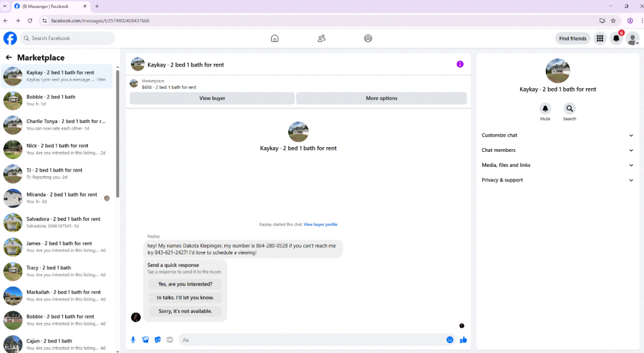
Task: Open the account profile avatar menu
Action: (633, 39)
